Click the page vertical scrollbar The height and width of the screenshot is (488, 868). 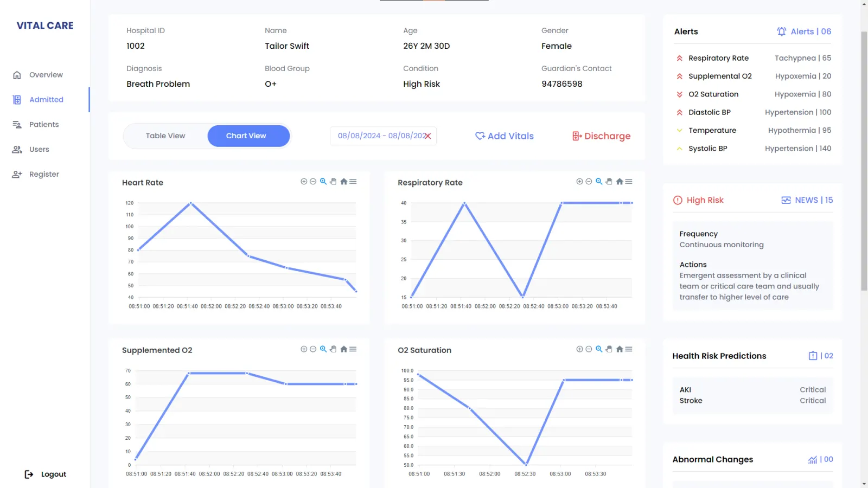(x=864, y=160)
